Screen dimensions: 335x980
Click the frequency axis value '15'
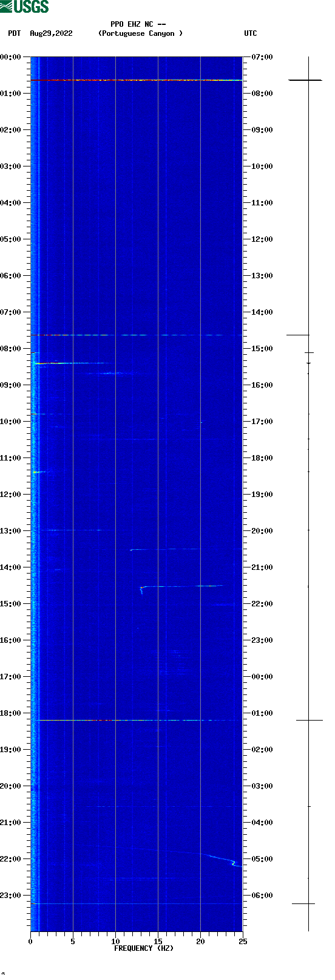click(158, 942)
